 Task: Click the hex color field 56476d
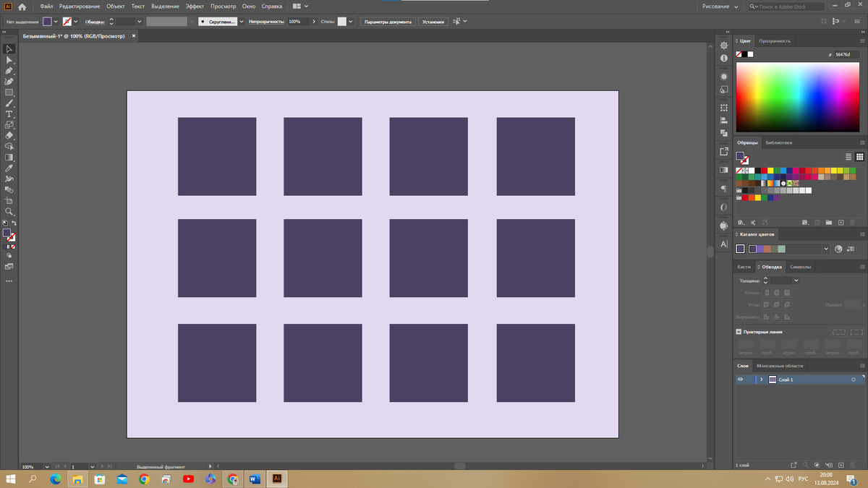point(846,54)
